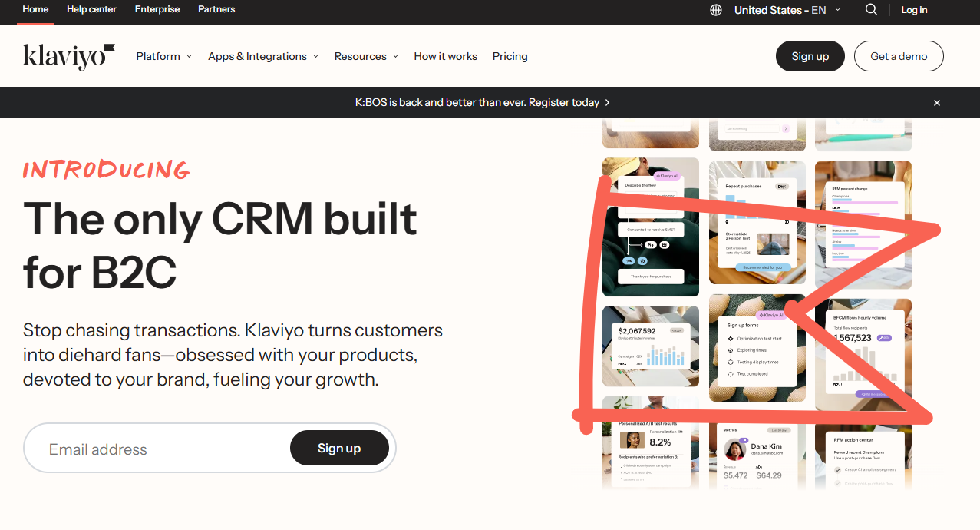
Task: Click the Log in link
Action: click(x=914, y=10)
